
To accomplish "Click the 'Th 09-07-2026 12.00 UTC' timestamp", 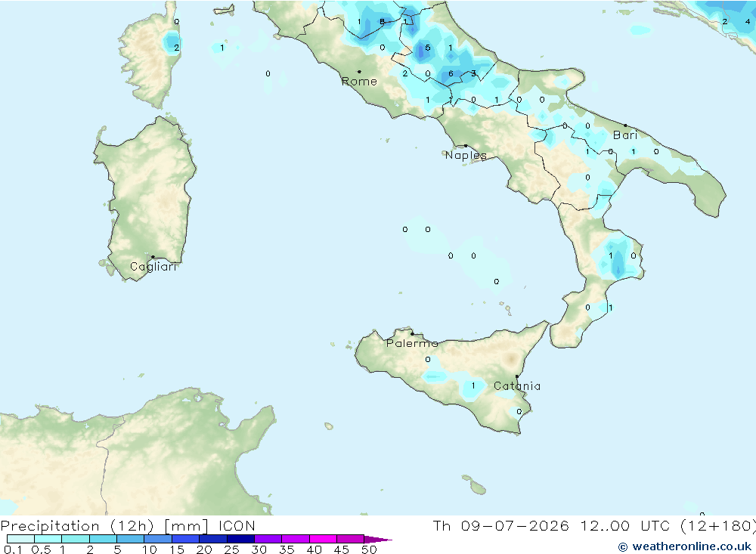I will [553, 525].
